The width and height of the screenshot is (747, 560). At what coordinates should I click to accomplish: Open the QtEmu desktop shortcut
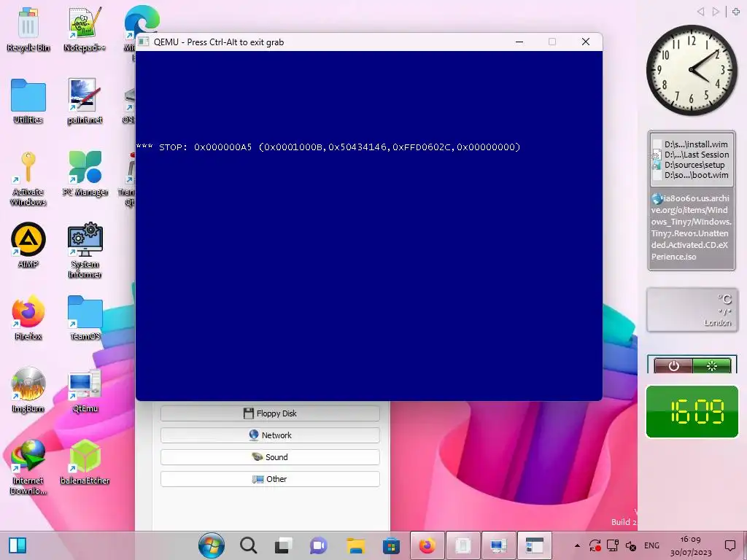[85, 391]
